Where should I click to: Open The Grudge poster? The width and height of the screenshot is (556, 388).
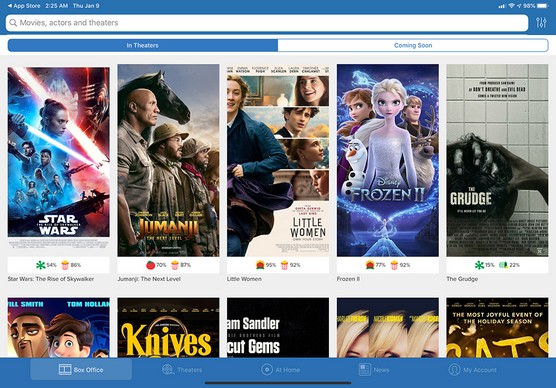point(497,160)
